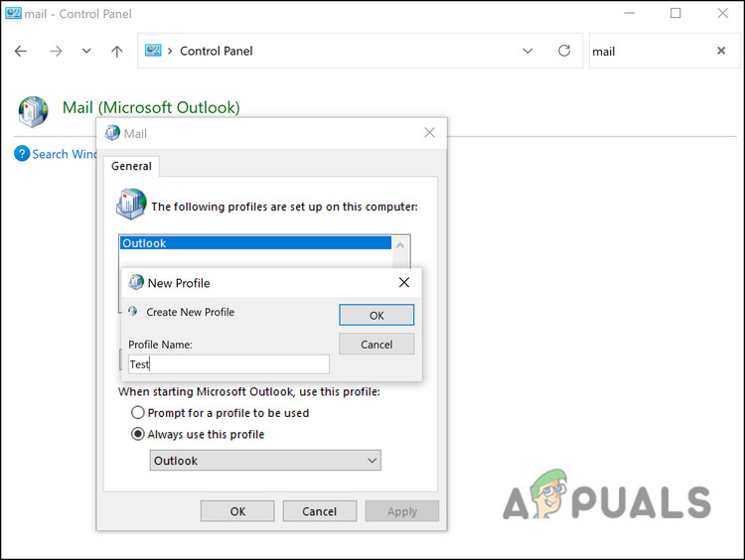Refresh the Control Panel window
The width and height of the screenshot is (745, 560).
click(x=564, y=51)
